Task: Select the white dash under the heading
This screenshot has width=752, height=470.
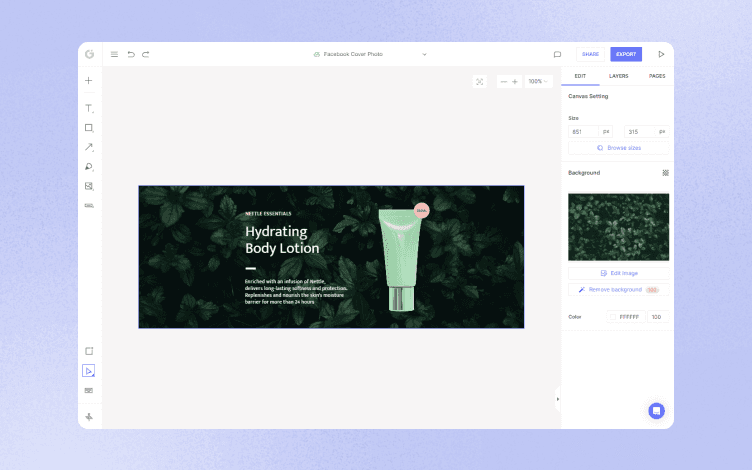Action: [x=250, y=269]
